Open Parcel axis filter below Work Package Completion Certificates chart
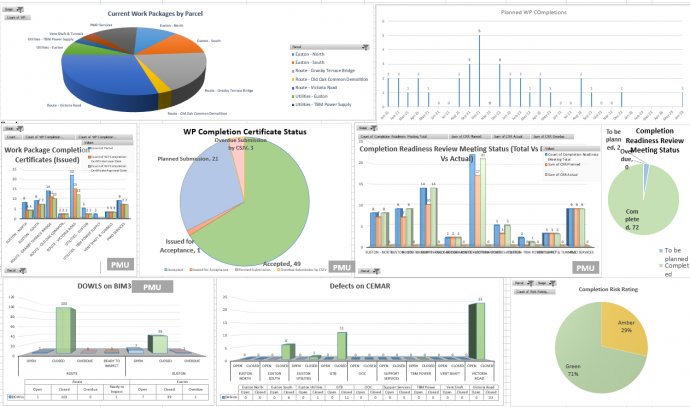 coord(14,270)
